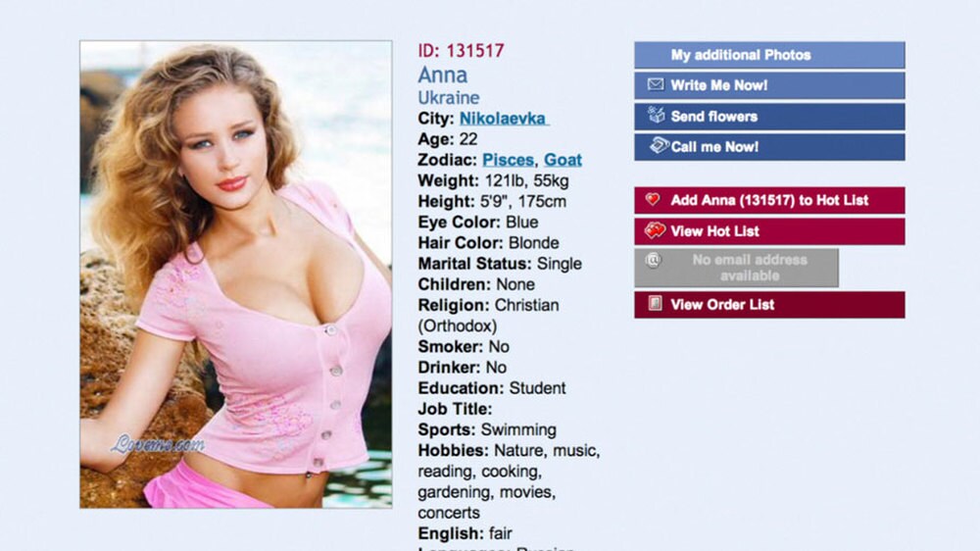
Task: Follow the Nikolaevka city link
Action: pos(504,119)
